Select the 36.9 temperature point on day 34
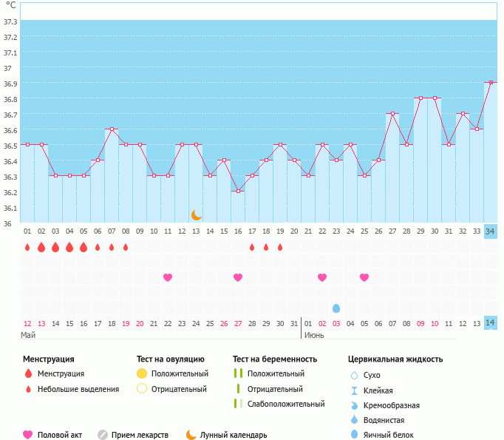Viewport: 504px width, 440px height. tap(491, 83)
